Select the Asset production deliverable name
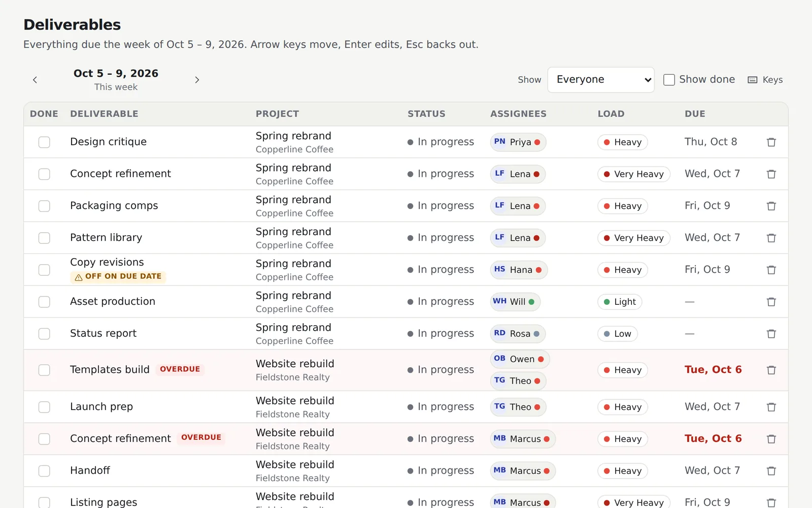Screen dimensions: 812x508 coord(113,302)
